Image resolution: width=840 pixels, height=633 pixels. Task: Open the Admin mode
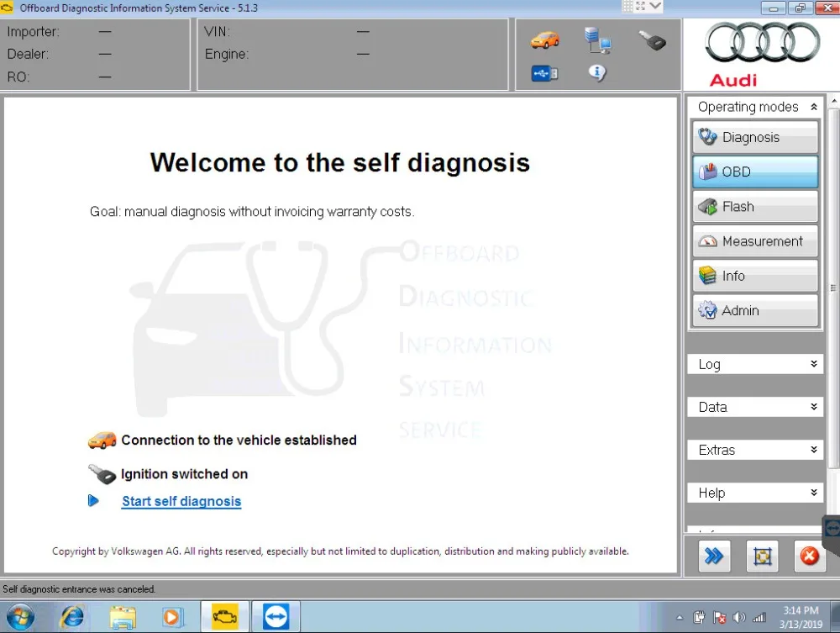tap(755, 310)
